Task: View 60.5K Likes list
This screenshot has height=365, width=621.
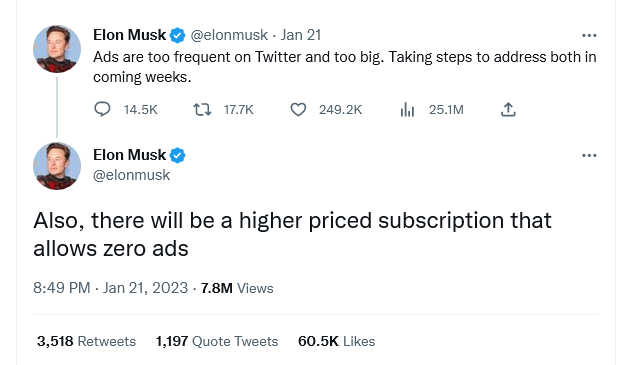Action: point(337,341)
